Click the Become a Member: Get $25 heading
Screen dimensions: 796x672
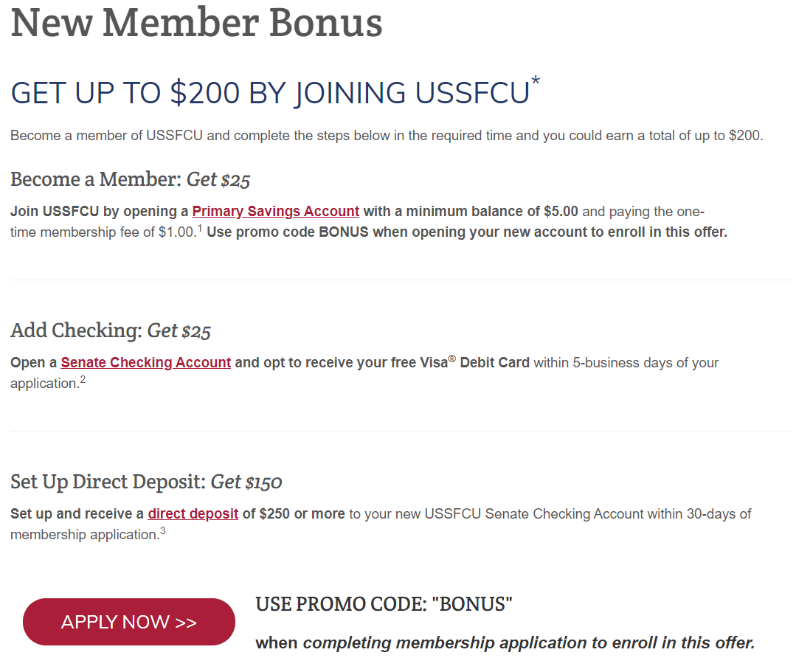pos(131,180)
